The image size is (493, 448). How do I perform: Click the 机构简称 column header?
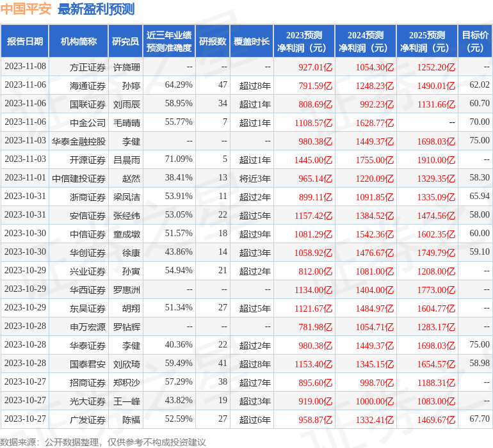tap(79, 41)
